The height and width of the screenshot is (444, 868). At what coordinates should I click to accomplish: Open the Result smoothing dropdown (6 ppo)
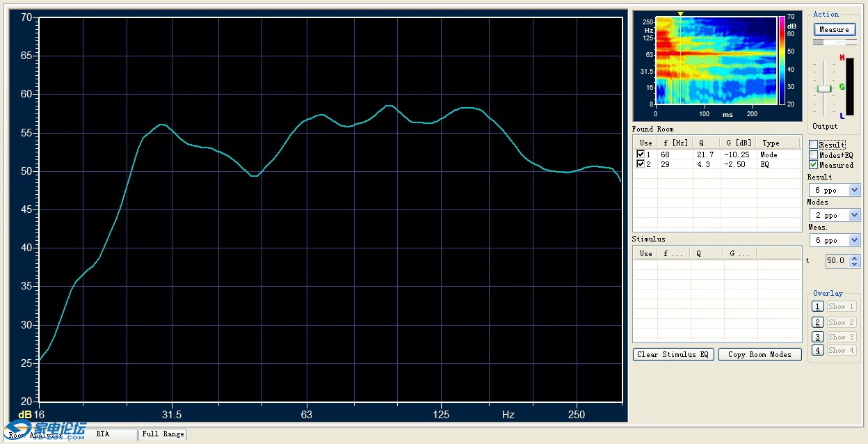(835, 190)
